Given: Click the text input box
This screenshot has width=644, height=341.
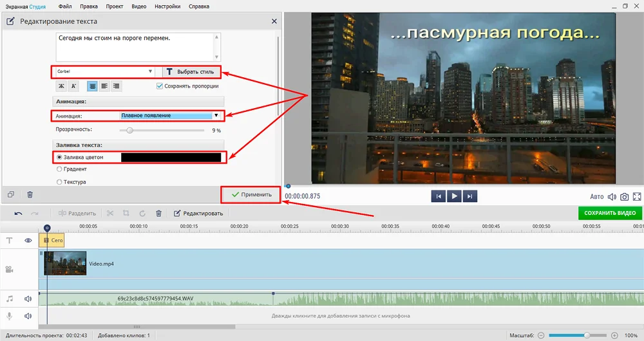Looking at the screenshot, I should 138,47.
